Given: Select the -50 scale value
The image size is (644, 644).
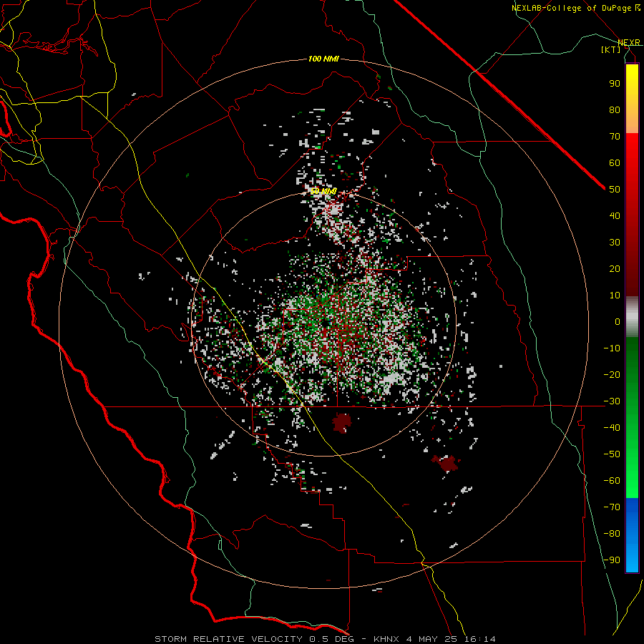Looking at the screenshot, I should coord(612,454).
